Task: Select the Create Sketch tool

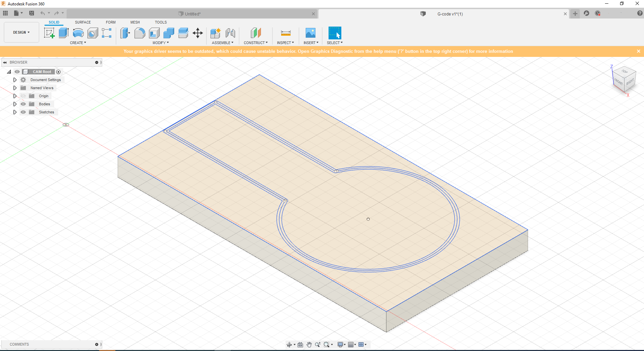Action: 49,33
